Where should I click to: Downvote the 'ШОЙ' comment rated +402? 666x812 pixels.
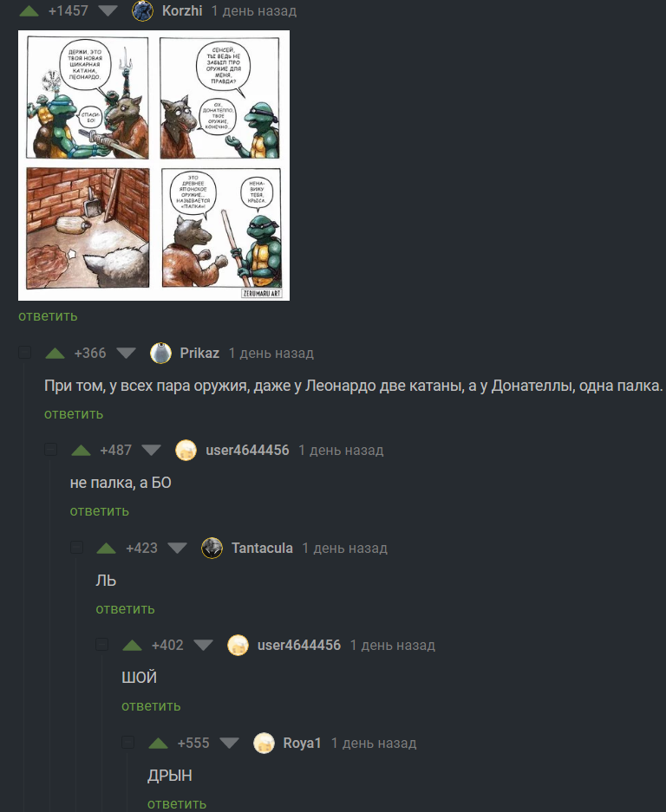[x=203, y=646]
